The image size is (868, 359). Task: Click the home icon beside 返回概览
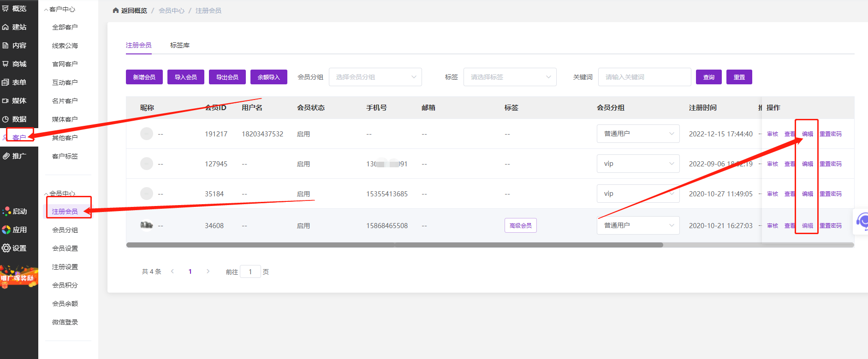coord(116,10)
